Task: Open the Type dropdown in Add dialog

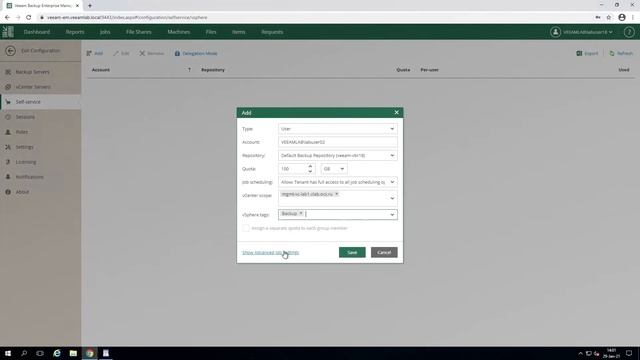Action: click(338, 129)
